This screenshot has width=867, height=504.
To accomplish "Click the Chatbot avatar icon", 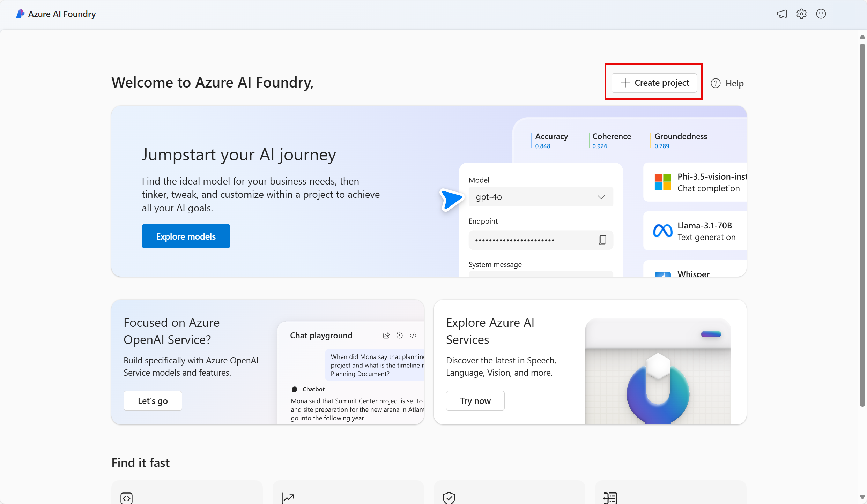I will point(295,389).
